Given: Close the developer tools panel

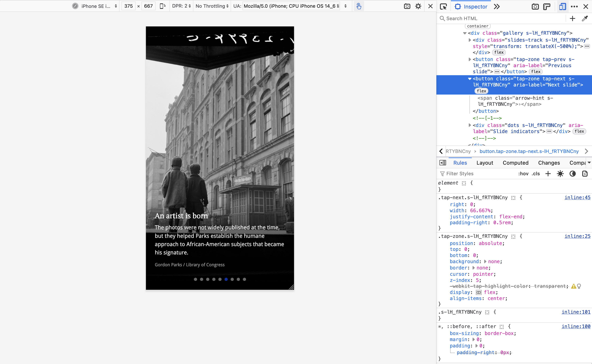Looking at the screenshot, I should pyautogui.click(x=586, y=7).
